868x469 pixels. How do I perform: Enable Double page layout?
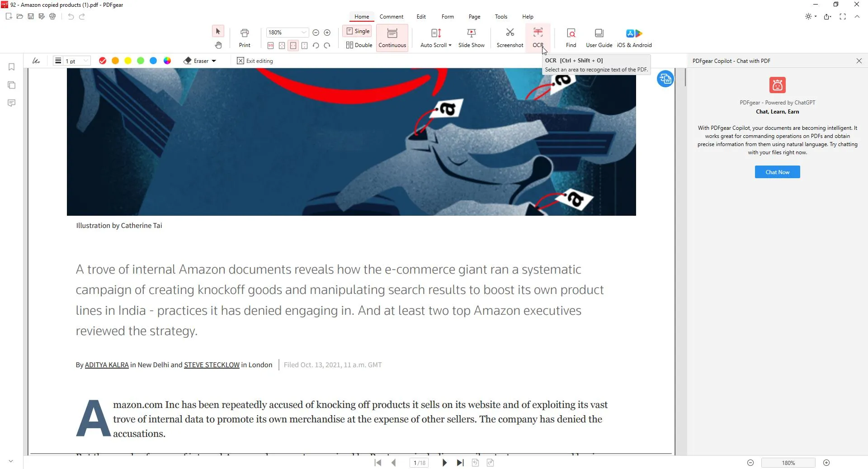point(358,45)
